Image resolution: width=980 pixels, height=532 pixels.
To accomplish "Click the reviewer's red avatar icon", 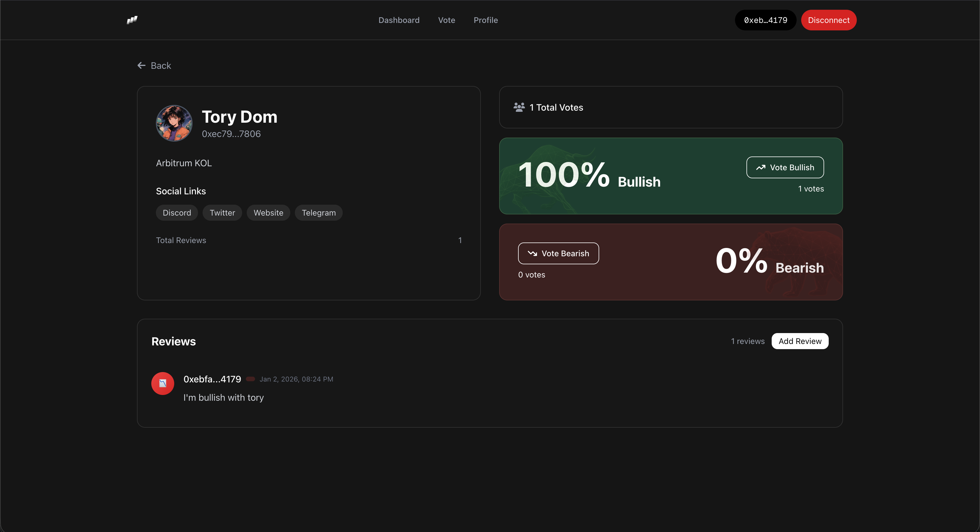I will click(x=162, y=383).
